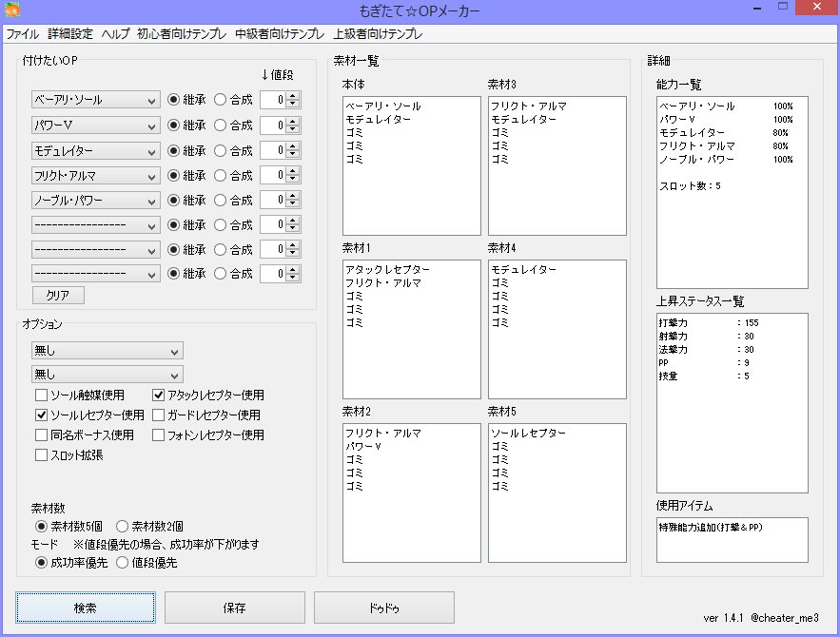Viewport: 840px width, 637px height.
Task: Expand the sixth empty OP dropdown
Action: (x=96, y=224)
